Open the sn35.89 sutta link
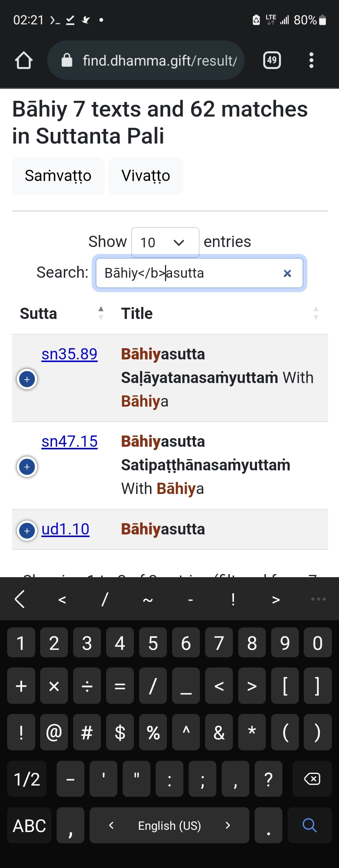This screenshot has height=868, width=339. click(69, 354)
